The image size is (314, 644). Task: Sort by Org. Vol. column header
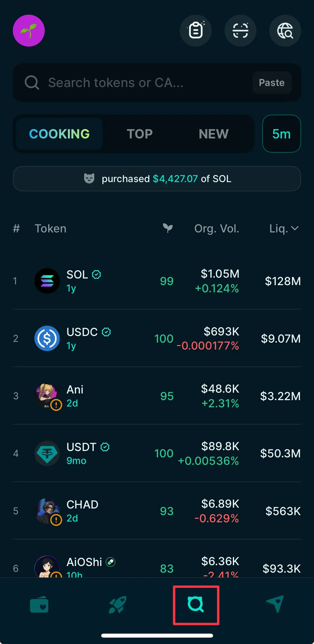217,228
